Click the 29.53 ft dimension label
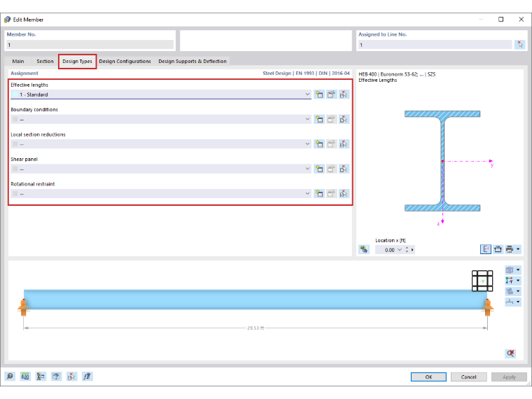The height and width of the screenshot is (399, 532). [x=255, y=328]
